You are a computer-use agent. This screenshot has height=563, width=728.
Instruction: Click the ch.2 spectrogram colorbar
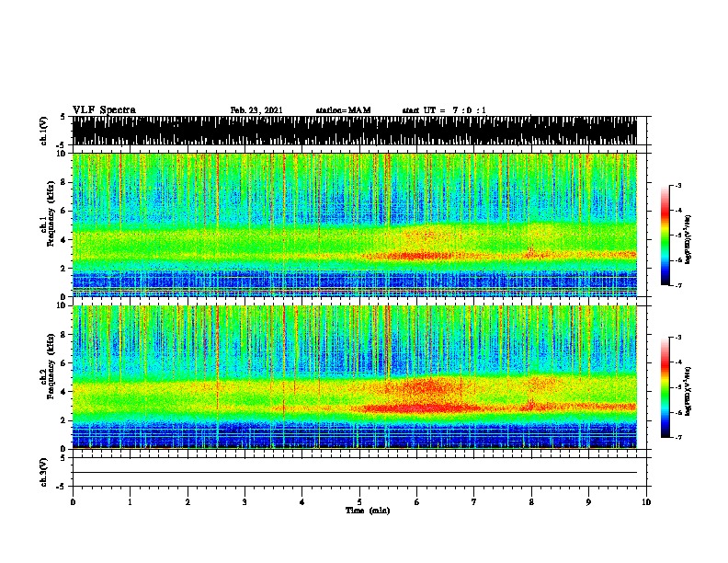[665, 387]
